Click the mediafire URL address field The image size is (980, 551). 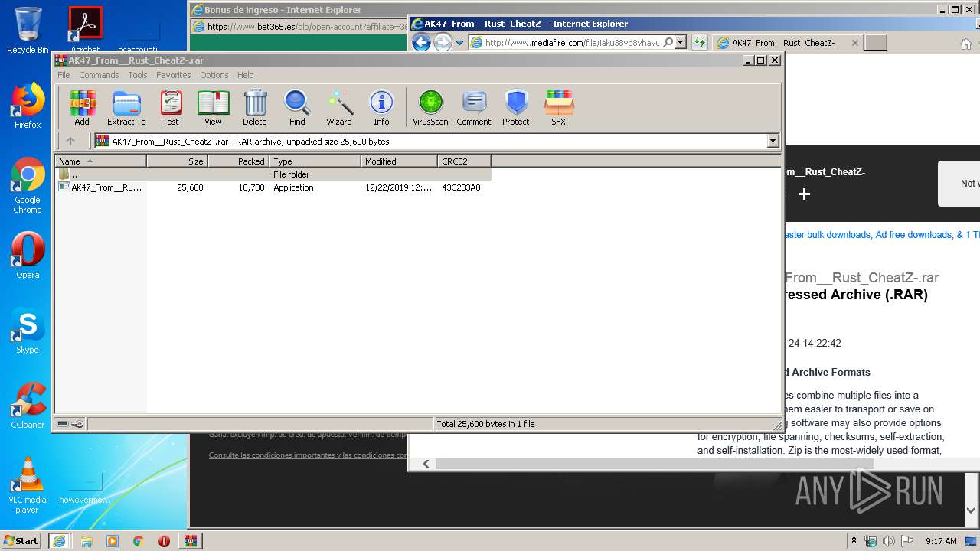pyautogui.click(x=572, y=43)
